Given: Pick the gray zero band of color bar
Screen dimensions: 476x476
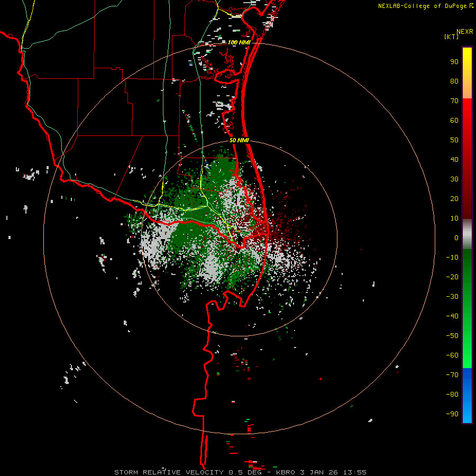Looking at the screenshot, I should (x=467, y=234).
